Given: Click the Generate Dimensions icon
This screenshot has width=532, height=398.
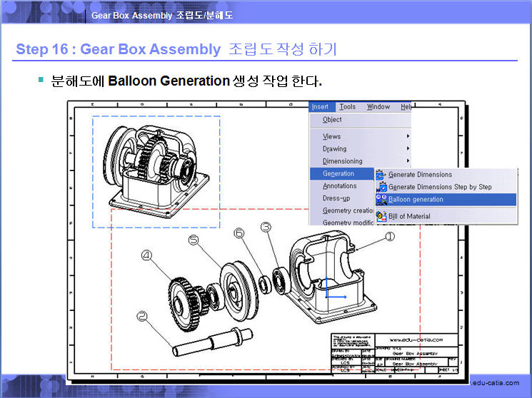Looking at the screenshot, I should (381, 175).
